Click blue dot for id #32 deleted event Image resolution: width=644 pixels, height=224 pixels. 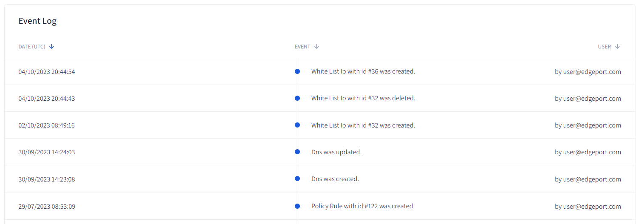pos(297,98)
